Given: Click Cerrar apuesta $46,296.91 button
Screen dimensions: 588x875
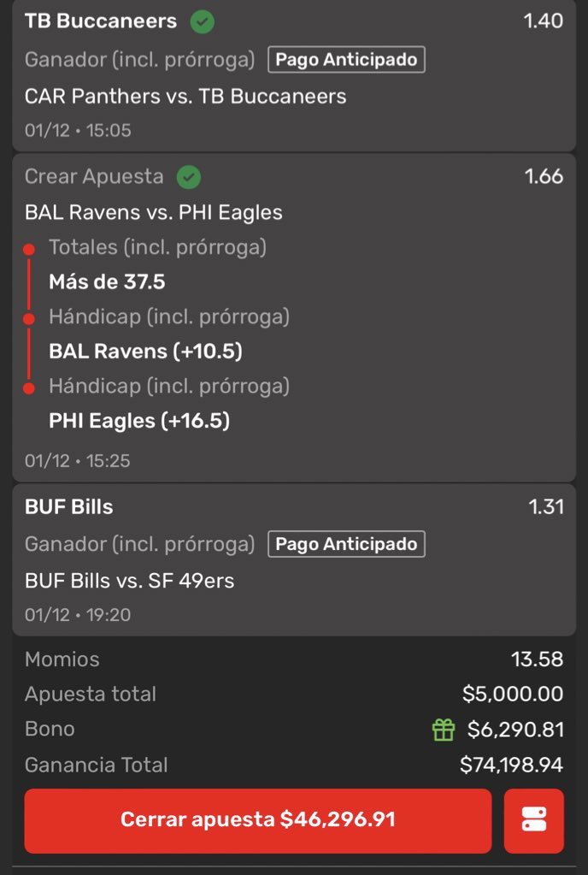Looking at the screenshot, I should tap(258, 820).
